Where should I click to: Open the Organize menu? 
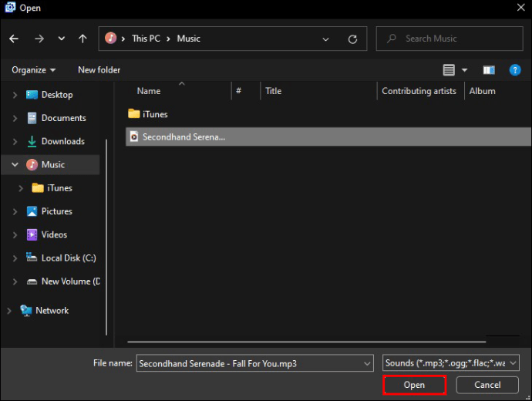pos(34,70)
